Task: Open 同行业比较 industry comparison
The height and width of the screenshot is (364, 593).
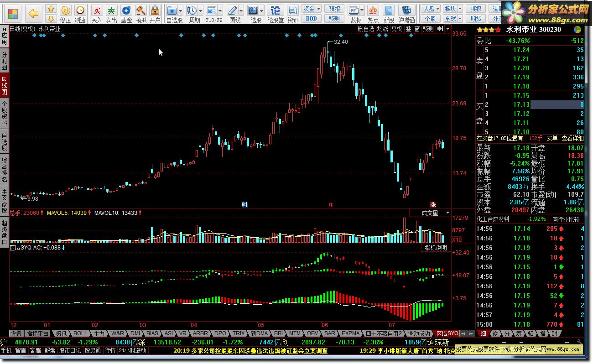Action: point(566,219)
